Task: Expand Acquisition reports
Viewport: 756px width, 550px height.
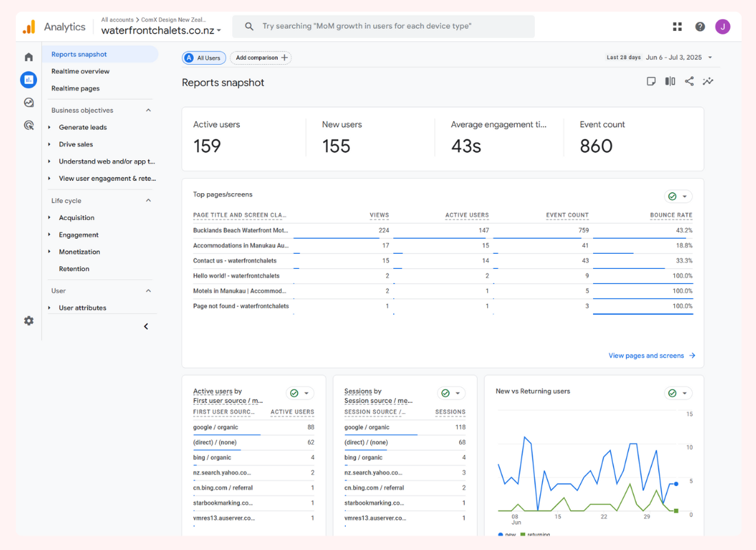Action: point(49,217)
